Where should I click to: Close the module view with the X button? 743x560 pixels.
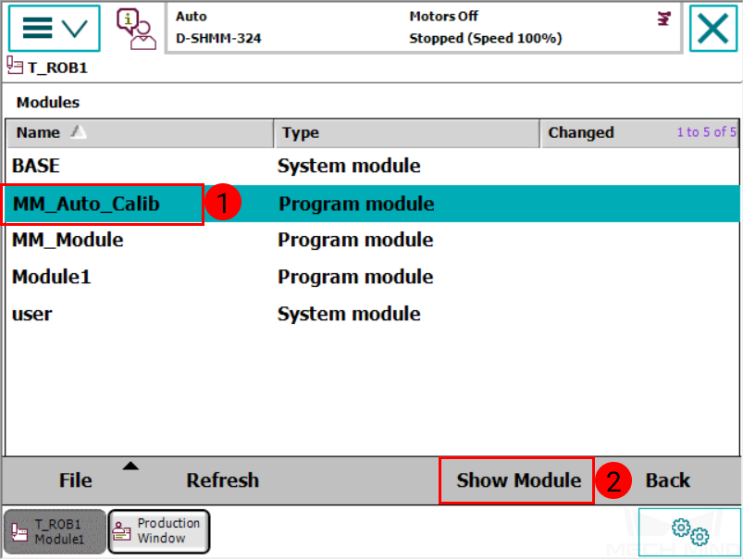coord(712,28)
